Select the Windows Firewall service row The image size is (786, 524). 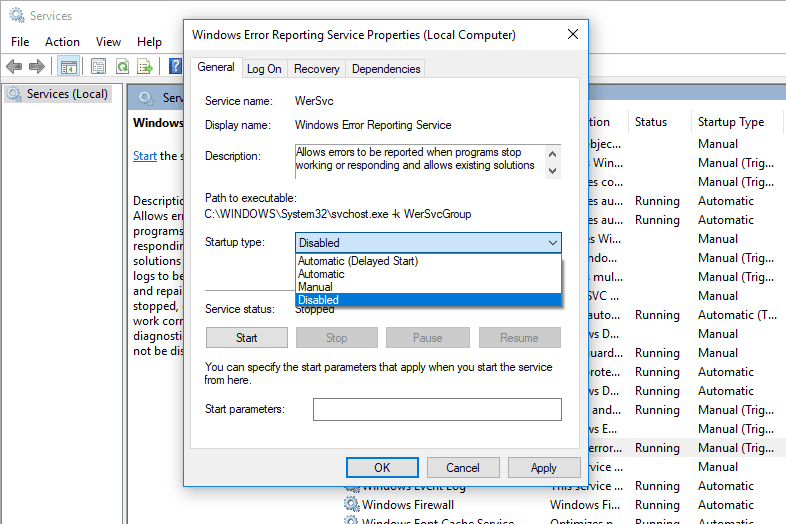pos(562,504)
